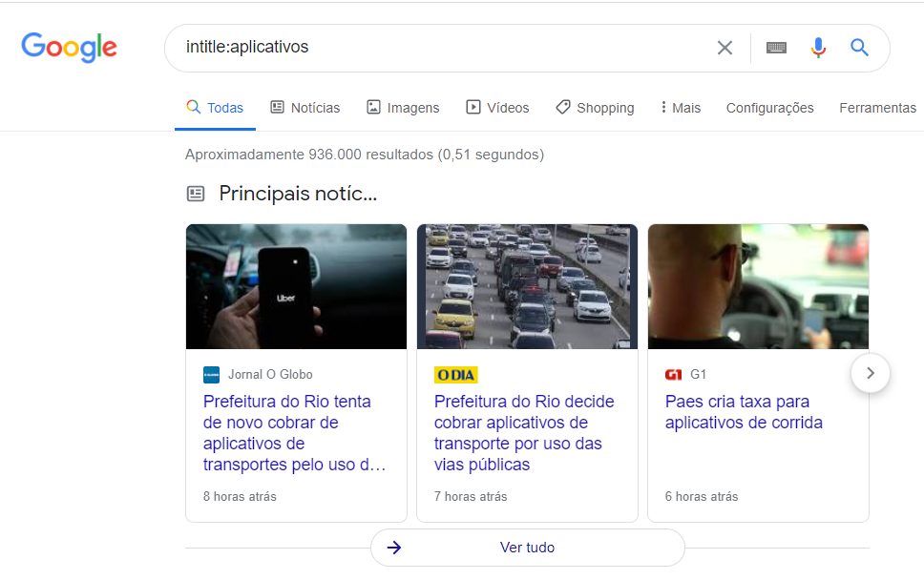Screen dimensions: 924x580
Task: Open 'Paes cria taxa para aplicativos' article
Action: [744, 411]
